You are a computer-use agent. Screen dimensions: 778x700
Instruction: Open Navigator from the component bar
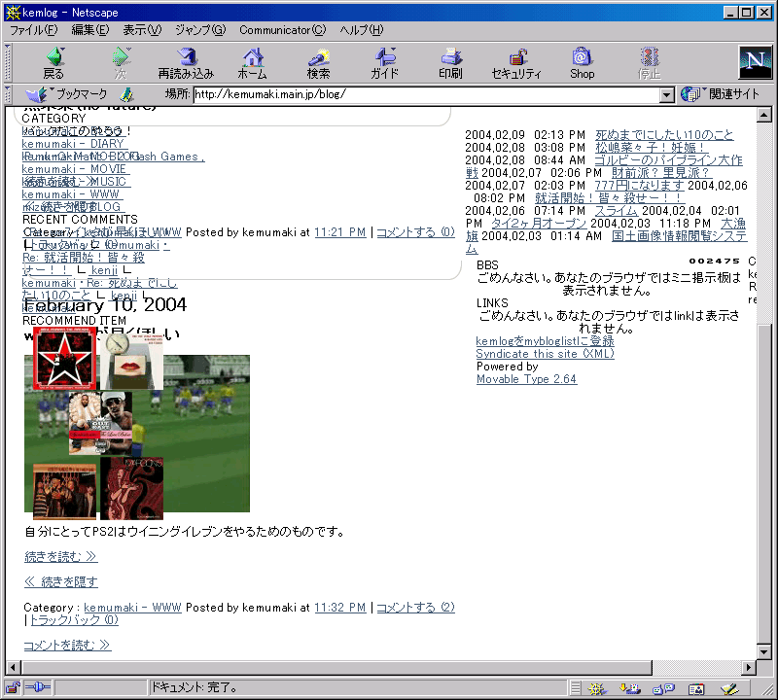(x=597, y=688)
